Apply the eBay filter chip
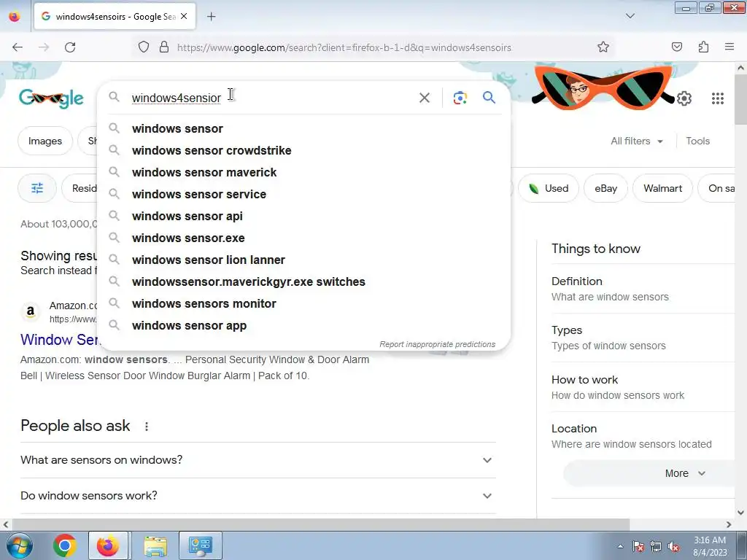747x560 pixels. pyautogui.click(x=605, y=188)
